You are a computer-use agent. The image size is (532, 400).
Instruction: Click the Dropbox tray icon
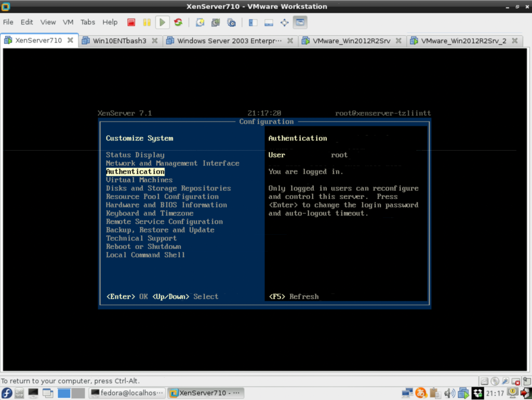pos(478,393)
